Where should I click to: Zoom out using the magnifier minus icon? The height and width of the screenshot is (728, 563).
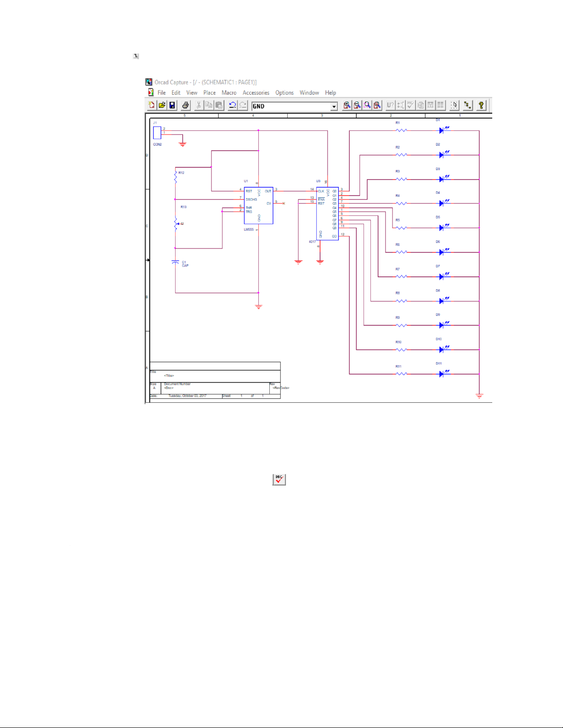357,106
